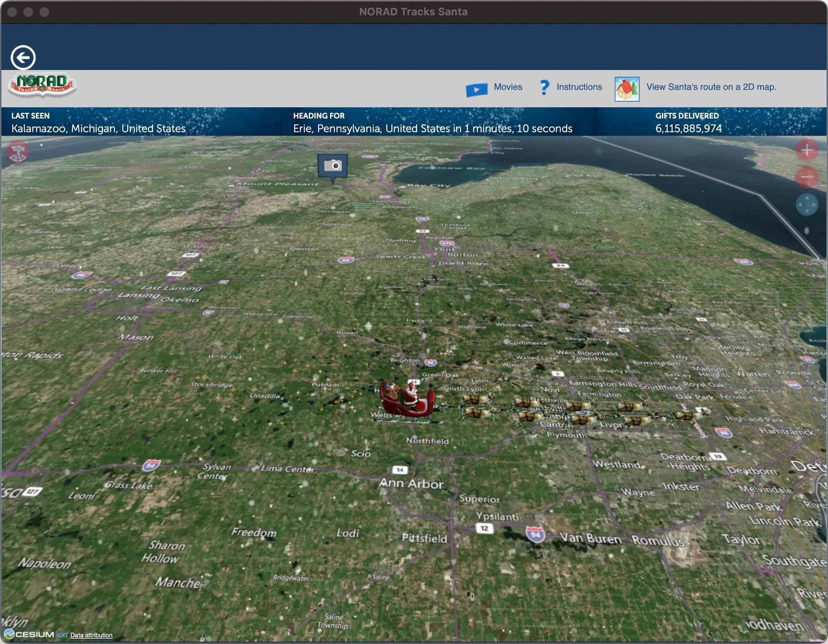Click the gifts delivered count 6,115,885,974
828x644 pixels.
coord(688,128)
